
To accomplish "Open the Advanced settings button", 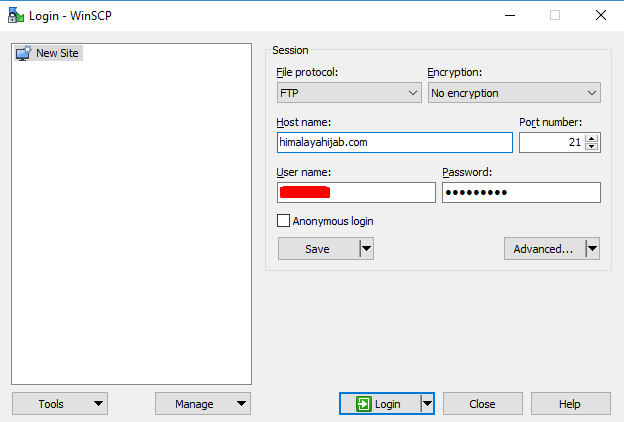I will click(544, 249).
